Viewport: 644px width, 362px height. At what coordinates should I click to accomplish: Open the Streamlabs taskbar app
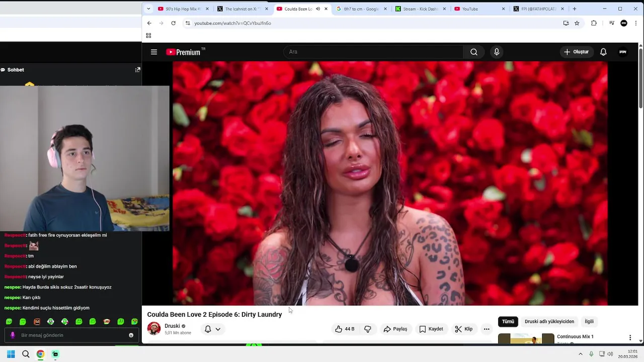pyautogui.click(x=55, y=354)
